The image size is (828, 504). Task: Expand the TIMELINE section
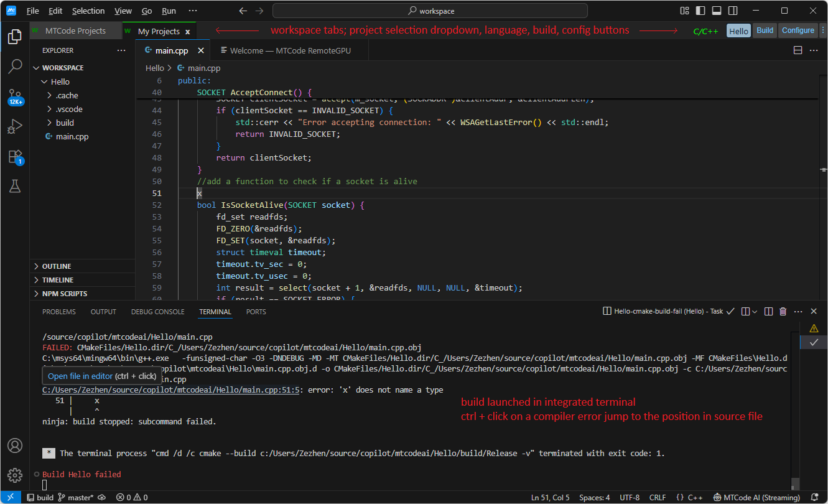point(82,280)
